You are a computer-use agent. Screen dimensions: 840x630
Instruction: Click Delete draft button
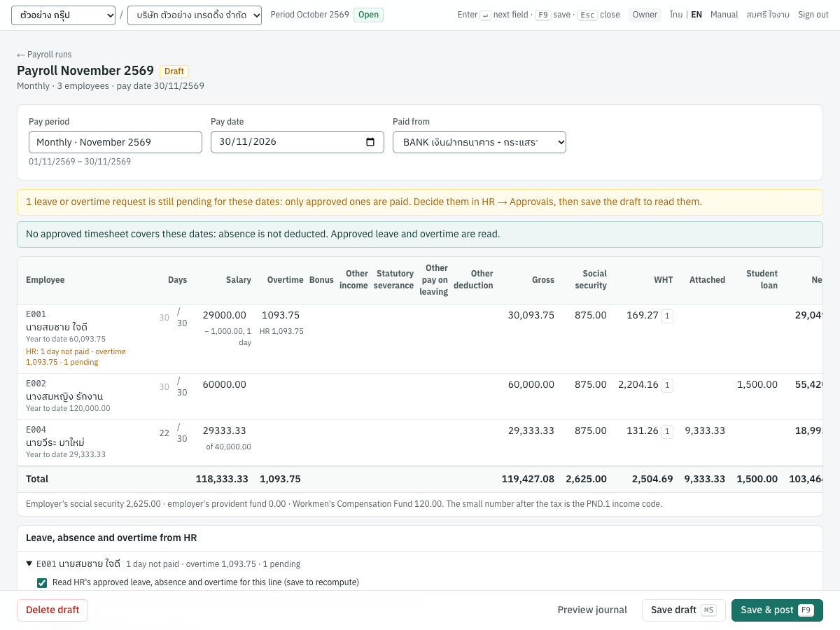pos(52,610)
